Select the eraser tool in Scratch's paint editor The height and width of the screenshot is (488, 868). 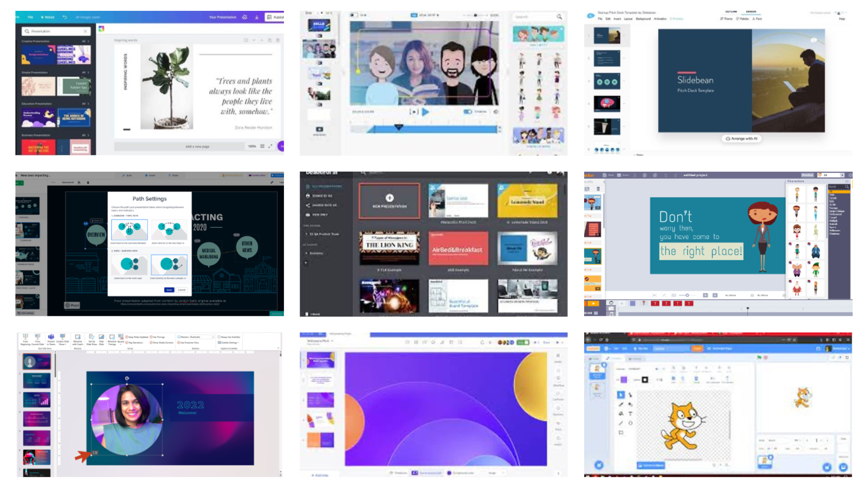point(630,404)
